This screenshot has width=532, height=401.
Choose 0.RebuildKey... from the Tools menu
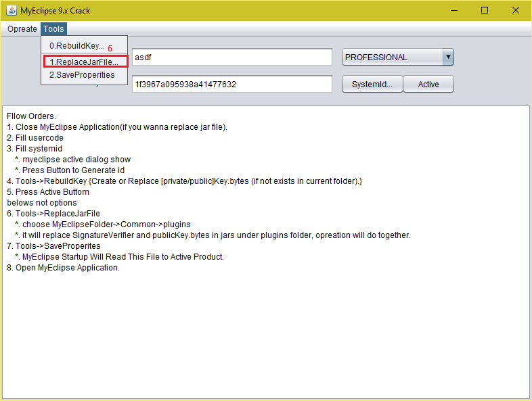pyautogui.click(x=84, y=46)
